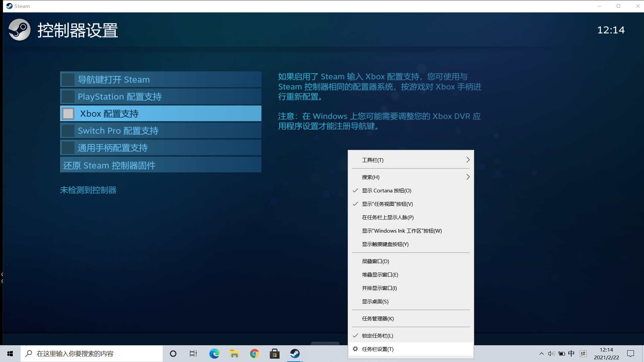Click 还原 Steam 控制器固件 button
644x362 pixels.
tap(160, 165)
